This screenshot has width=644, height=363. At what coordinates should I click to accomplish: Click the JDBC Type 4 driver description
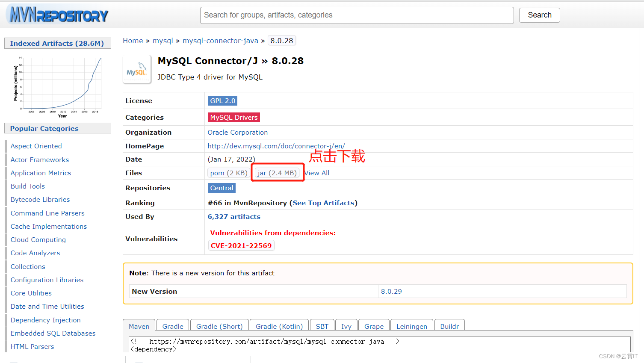(210, 77)
